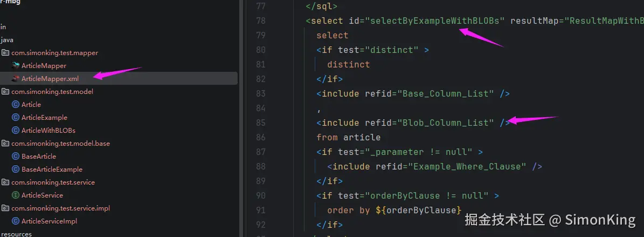Select the resources folder in project tree

pos(16,234)
